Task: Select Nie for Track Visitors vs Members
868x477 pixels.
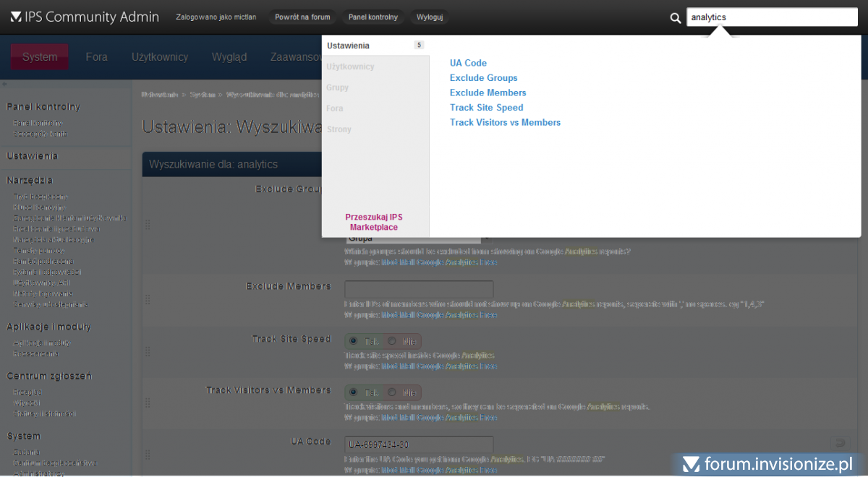Action: [392, 392]
